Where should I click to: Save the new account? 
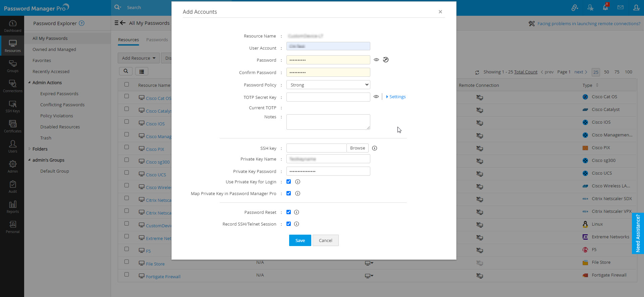pyautogui.click(x=300, y=240)
